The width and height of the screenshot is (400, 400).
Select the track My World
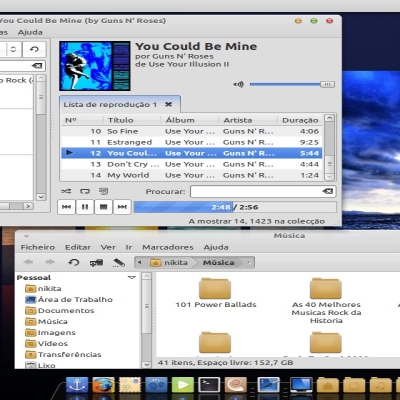tap(192, 175)
